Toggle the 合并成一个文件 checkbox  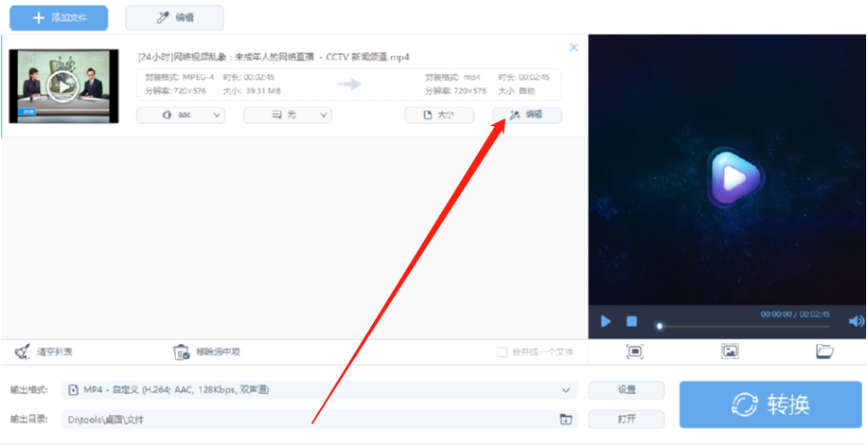502,352
